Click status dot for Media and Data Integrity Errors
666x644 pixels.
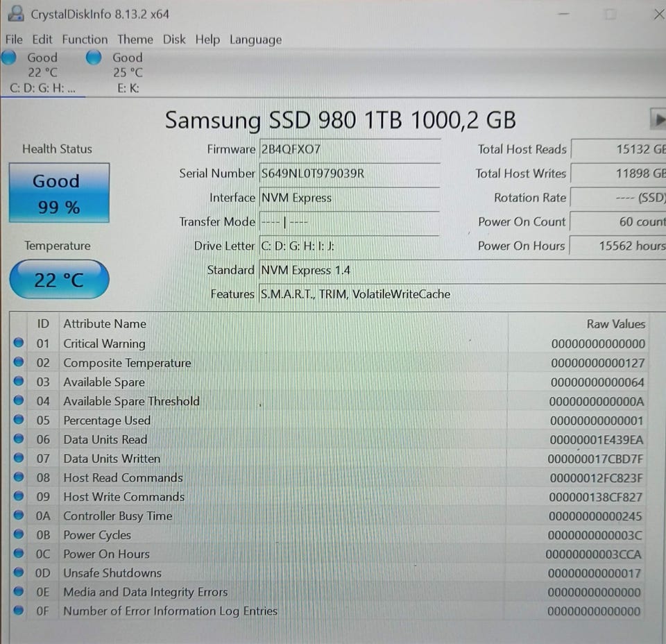click(x=18, y=591)
